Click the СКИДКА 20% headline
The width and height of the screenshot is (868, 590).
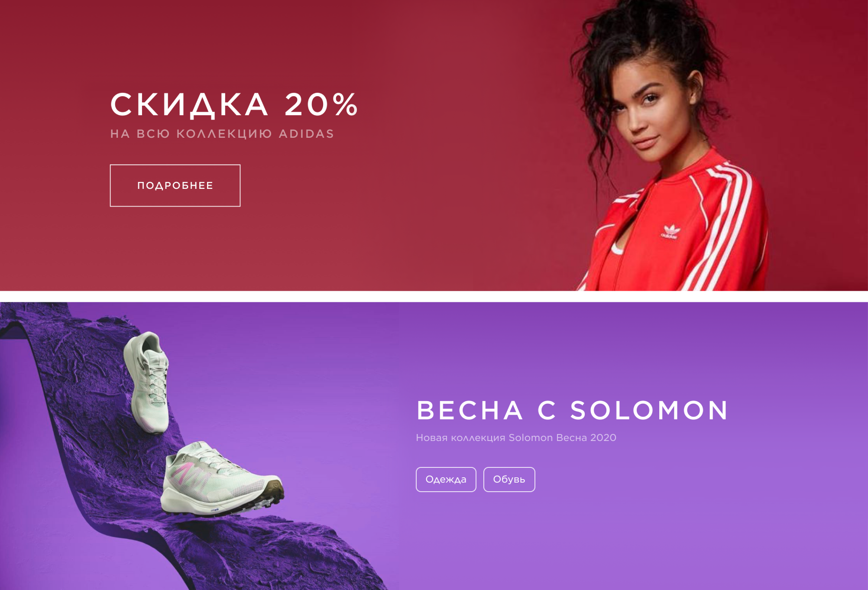[234, 104]
